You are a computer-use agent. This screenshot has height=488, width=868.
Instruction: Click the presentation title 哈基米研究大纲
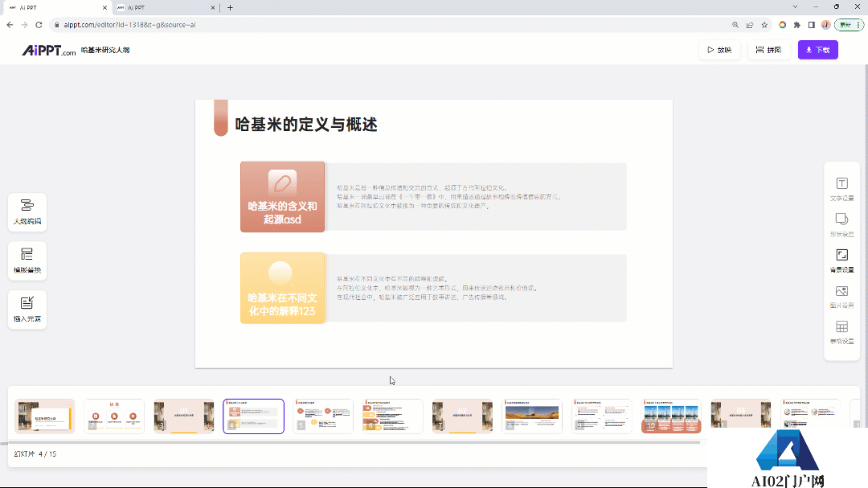pyautogui.click(x=105, y=50)
